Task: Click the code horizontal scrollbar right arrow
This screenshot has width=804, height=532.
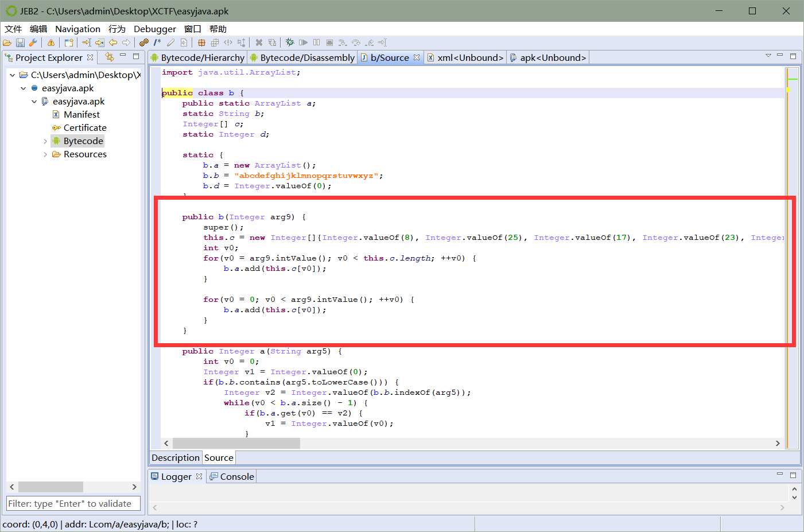Action: tap(778, 443)
